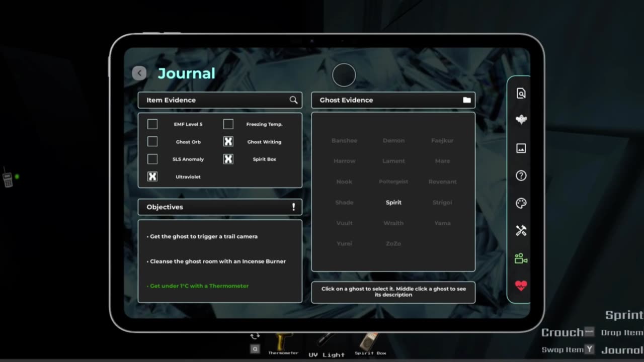Open the photo gallery sidebar icon
This screenshot has width=644, height=362.
point(521,148)
